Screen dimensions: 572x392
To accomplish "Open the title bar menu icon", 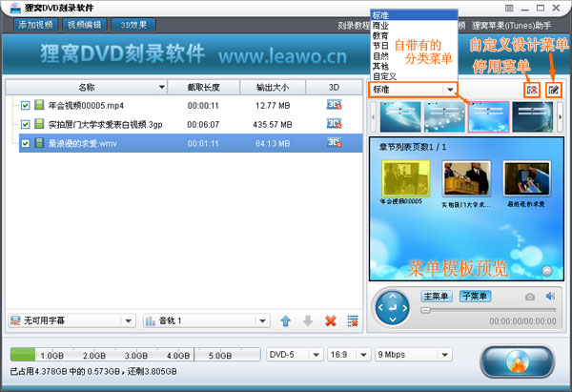I will tap(509, 8).
